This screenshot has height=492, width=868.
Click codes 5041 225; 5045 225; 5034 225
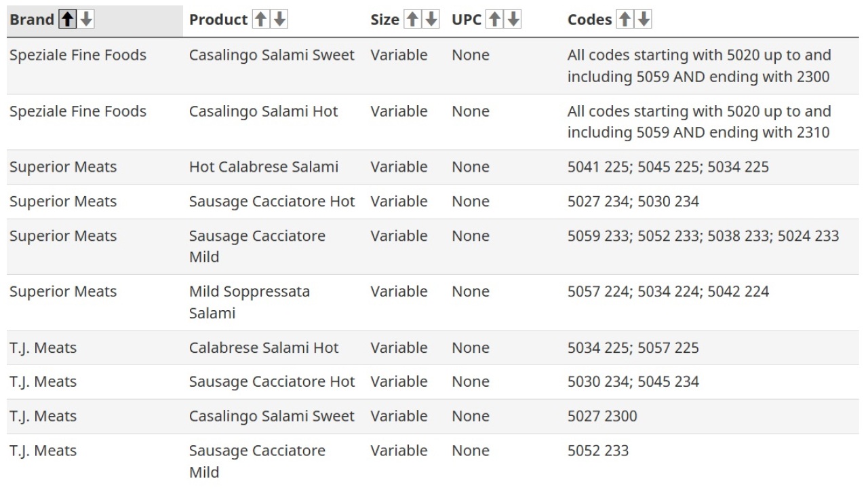[668, 167]
